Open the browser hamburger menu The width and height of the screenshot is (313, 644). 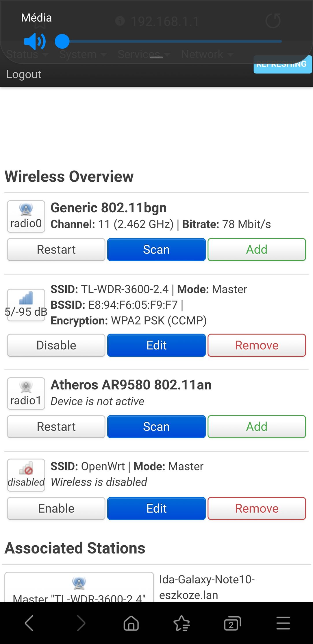[x=283, y=623]
